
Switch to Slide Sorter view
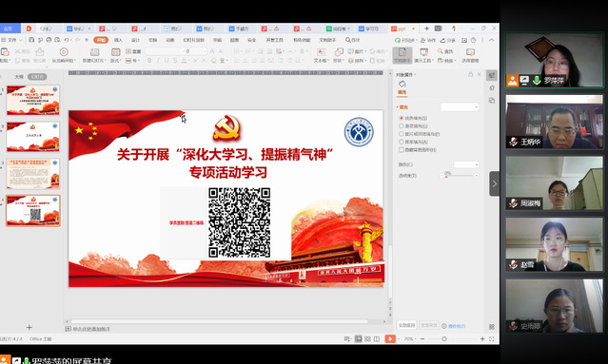click(367, 339)
